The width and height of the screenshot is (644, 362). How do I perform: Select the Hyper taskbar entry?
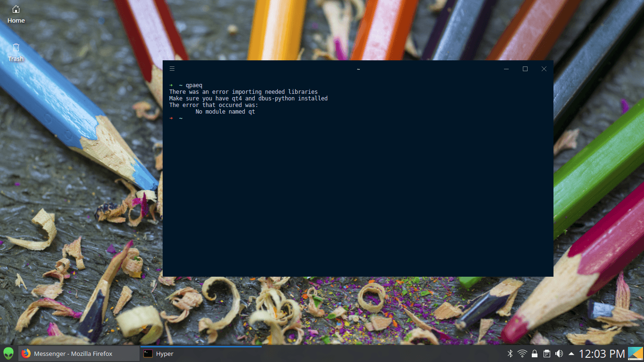pyautogui.click(x=200, y=354)
